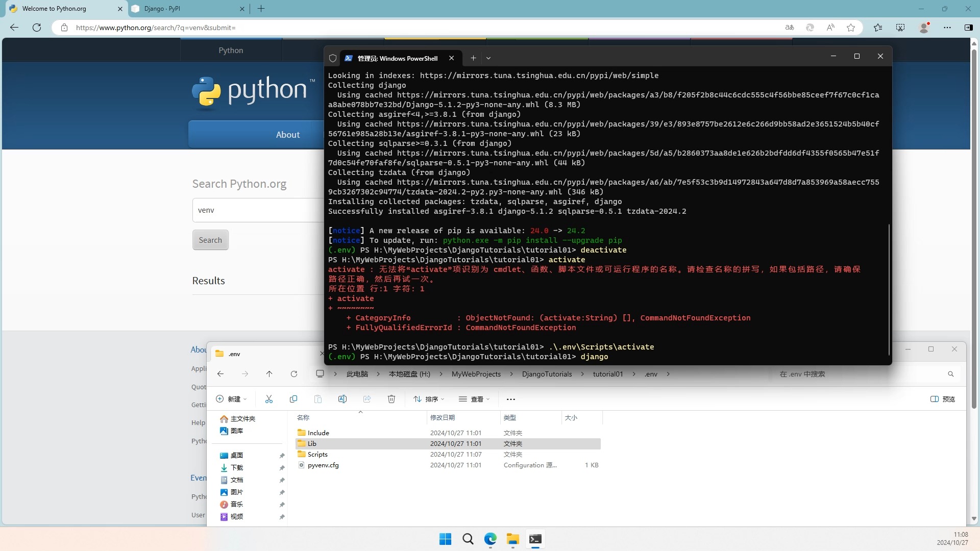Open the Sort dropdown in Explorer
Image resolution: width=980 pixels, height=551 pixels.
point(429,399)
